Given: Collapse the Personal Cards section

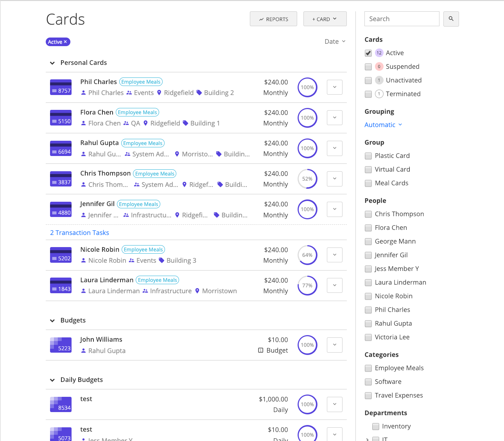Looking at the screenshot, I should point(52,63).
